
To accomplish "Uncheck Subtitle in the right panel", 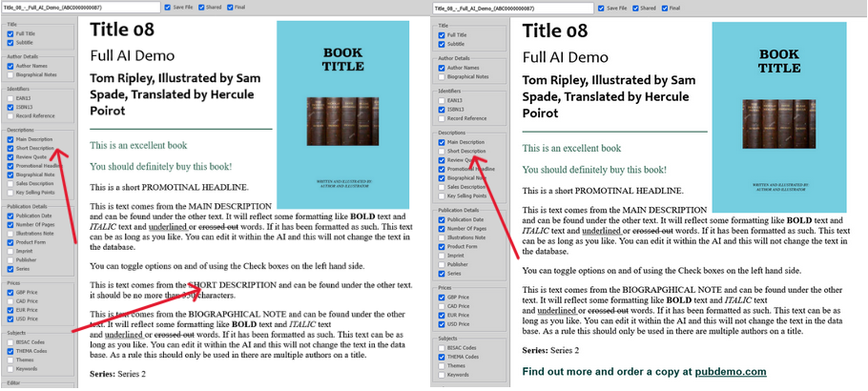I will point(442,44).
